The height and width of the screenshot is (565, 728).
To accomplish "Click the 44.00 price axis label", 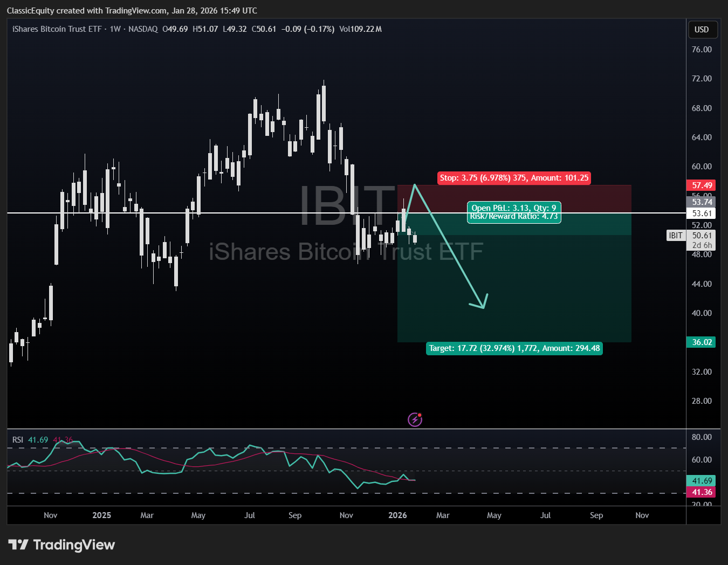I will click(702, 284).
